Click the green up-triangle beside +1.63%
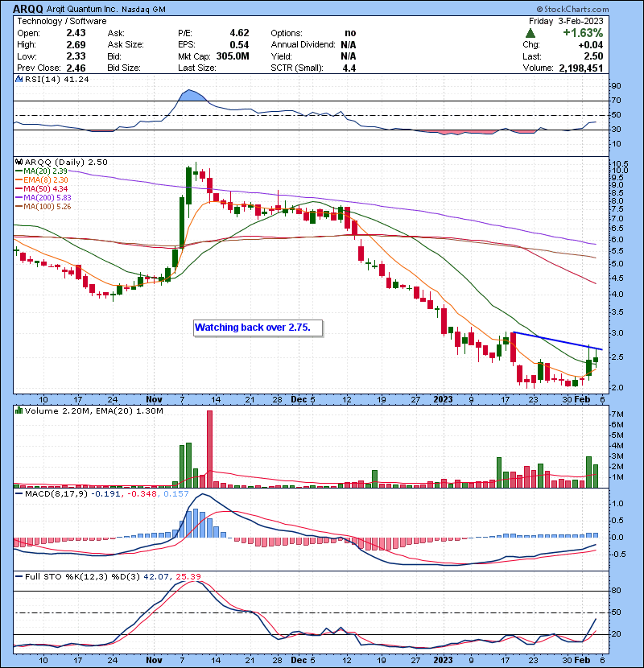 click(x=530, y=33)
